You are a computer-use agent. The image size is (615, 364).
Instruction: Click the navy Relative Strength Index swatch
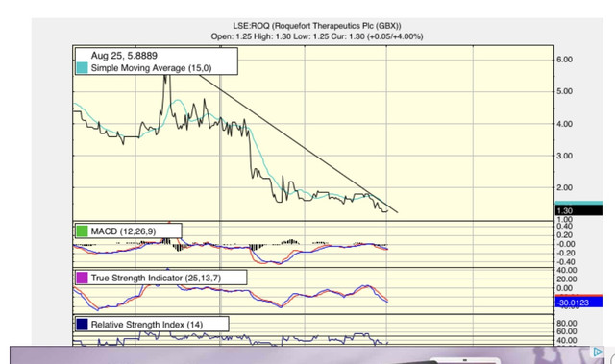pyautogui.click(x=82, y=325)
